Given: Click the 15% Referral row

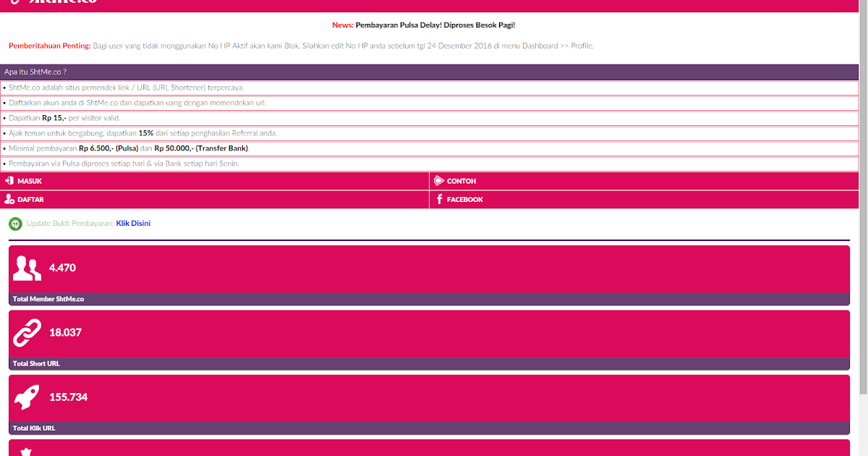Looking at the screenshot, I should click(429, 133).
